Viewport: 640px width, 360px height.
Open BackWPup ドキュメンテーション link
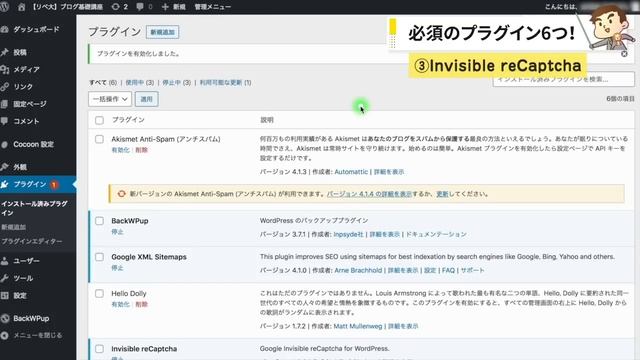tap(436, 234)
